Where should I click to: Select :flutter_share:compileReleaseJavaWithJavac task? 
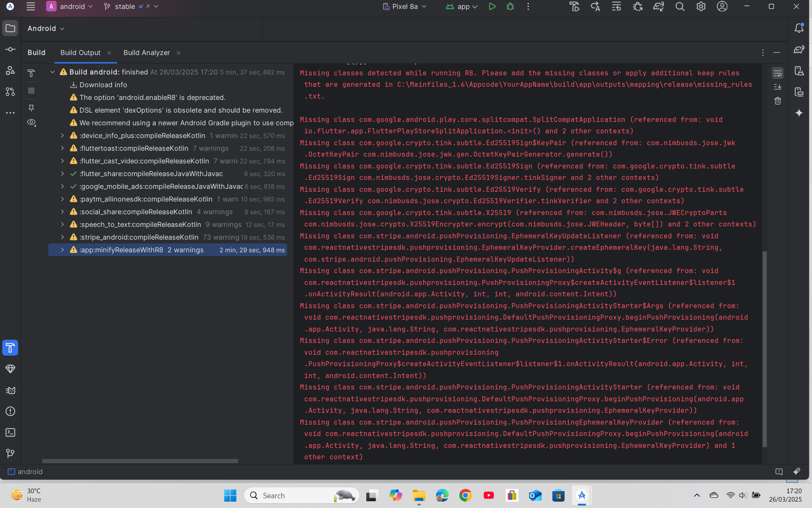[168, 174]
